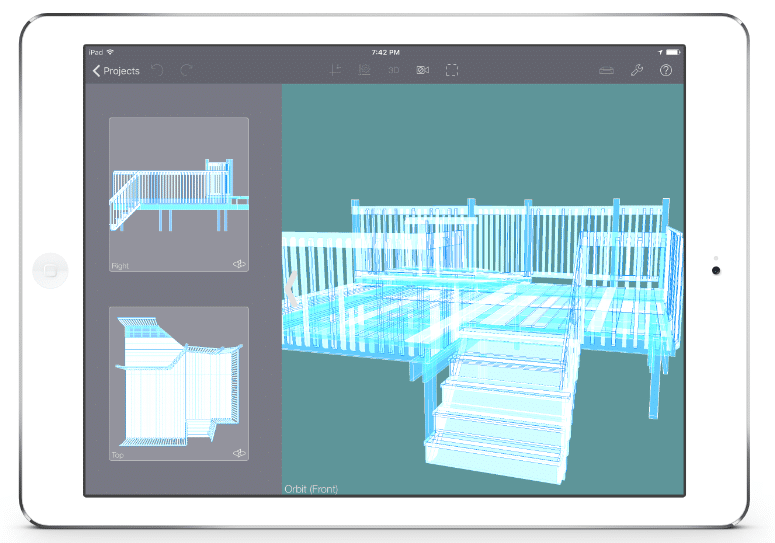Click the swap icon on Right view
Image resolution: width=775 pixels, height=543 pixels.
[239, 264]
